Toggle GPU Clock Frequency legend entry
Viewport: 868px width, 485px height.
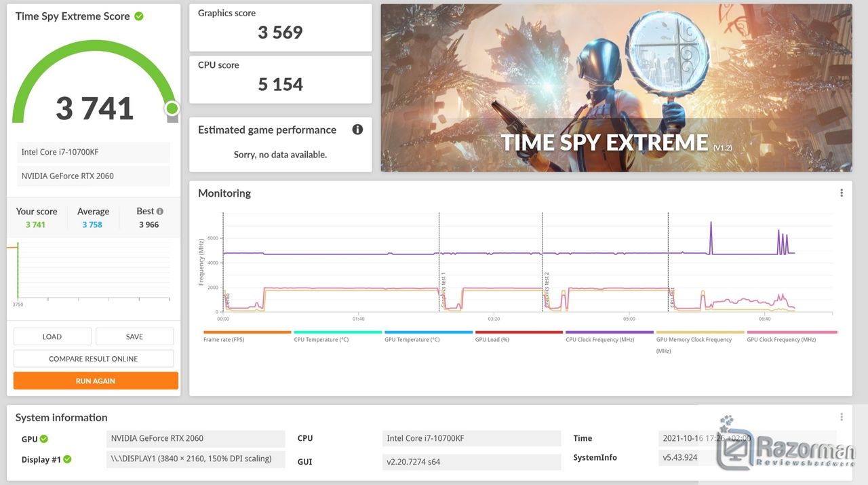tap(791, 336)
